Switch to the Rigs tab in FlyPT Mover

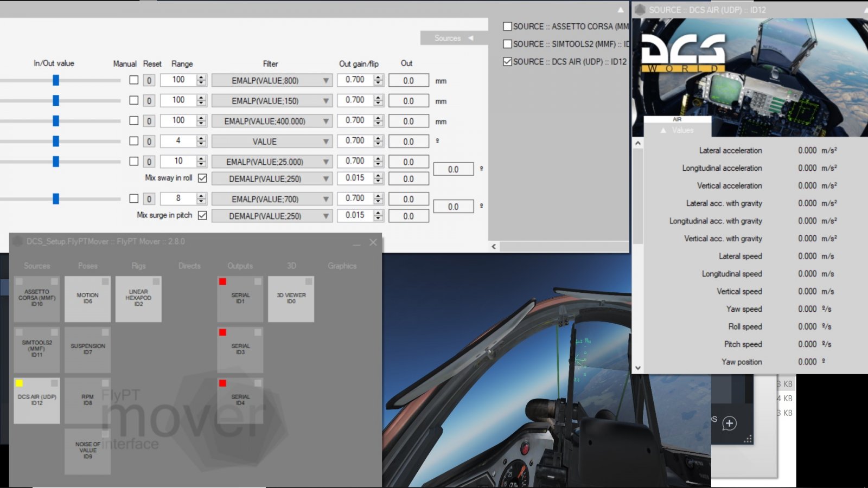138,266
